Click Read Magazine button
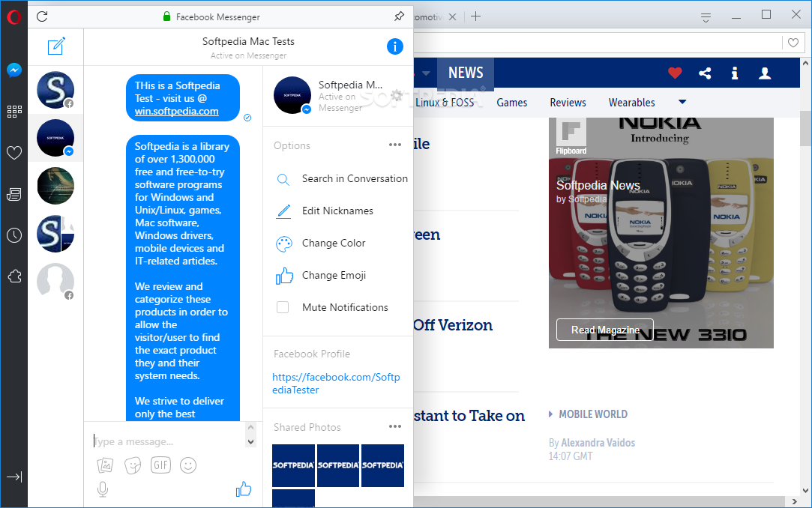 pyautogui.click(x=605, y=330)
